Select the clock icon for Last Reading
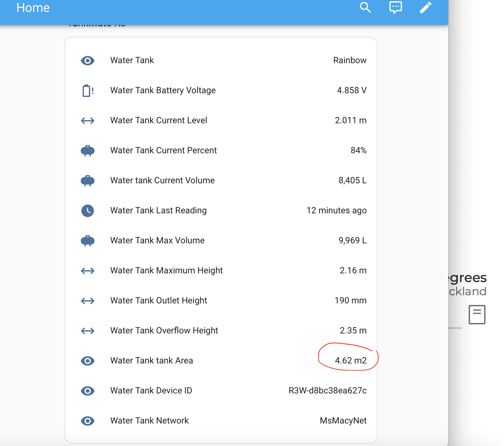This screenshot has height=446, width=504. (88, 210)
